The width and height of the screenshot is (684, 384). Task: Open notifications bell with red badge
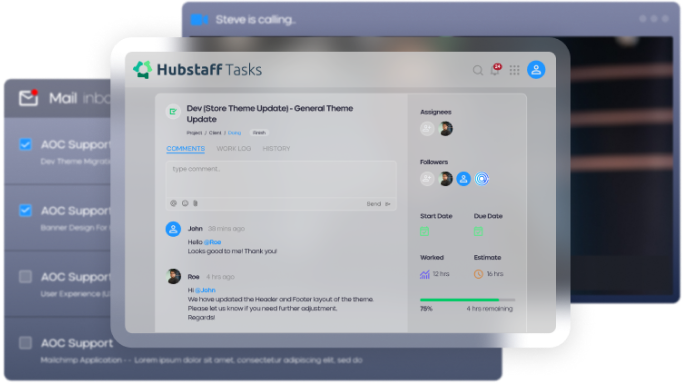pyautogui.click(x=496, y=69)
